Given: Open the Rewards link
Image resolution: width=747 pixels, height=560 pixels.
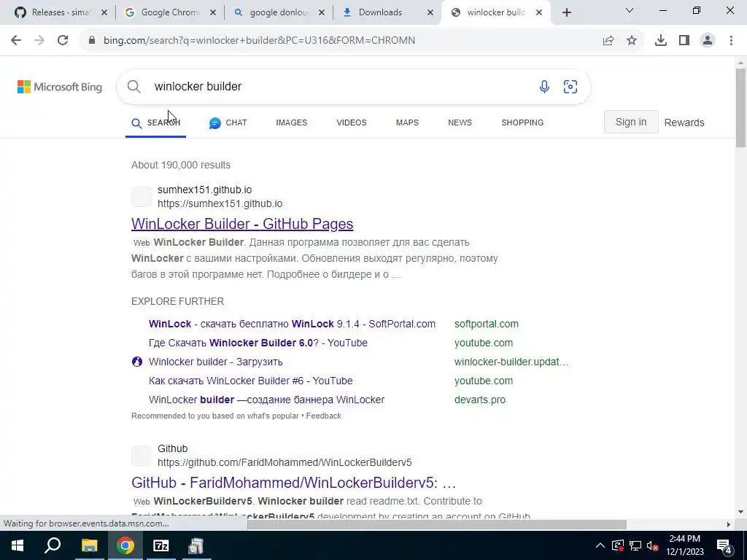Looking at the screenshot, I should coord(684,122).
